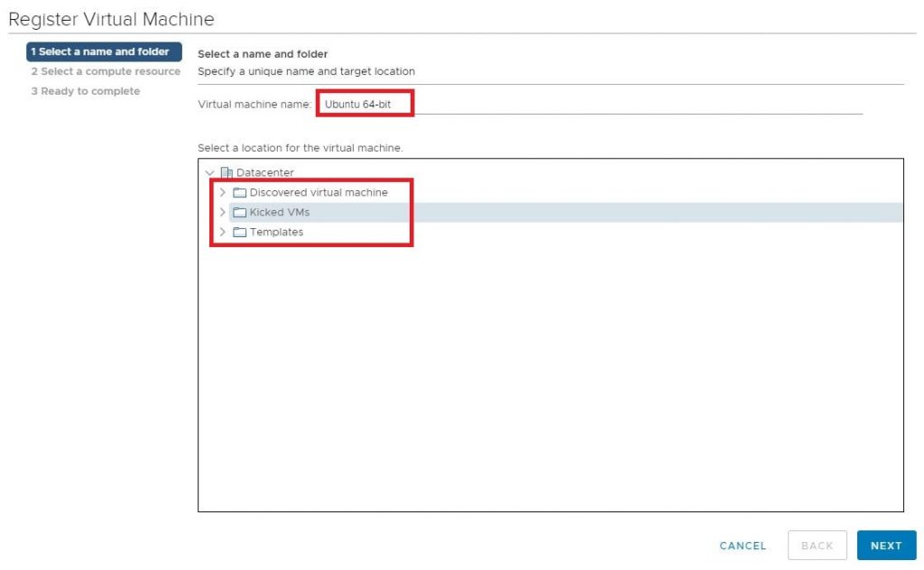Click the Kicked VMs folder icon
924x570 pixels.
(x=240, y=213)
